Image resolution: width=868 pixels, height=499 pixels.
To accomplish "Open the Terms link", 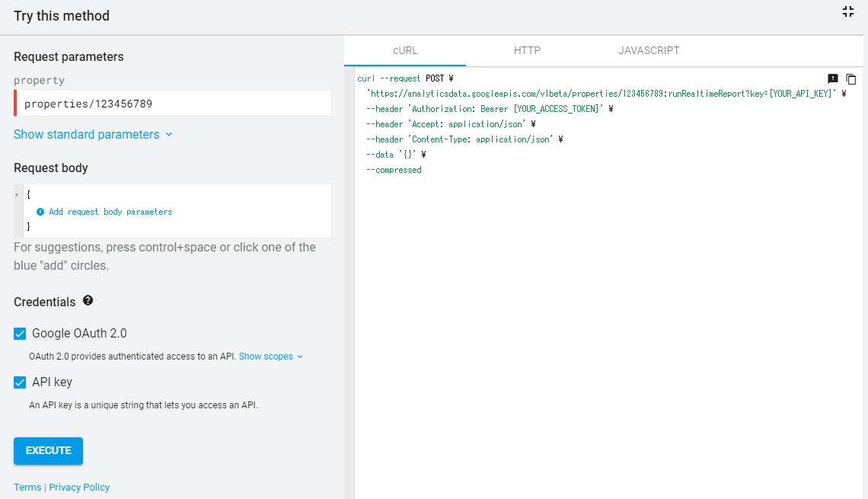I will point(27,487).
